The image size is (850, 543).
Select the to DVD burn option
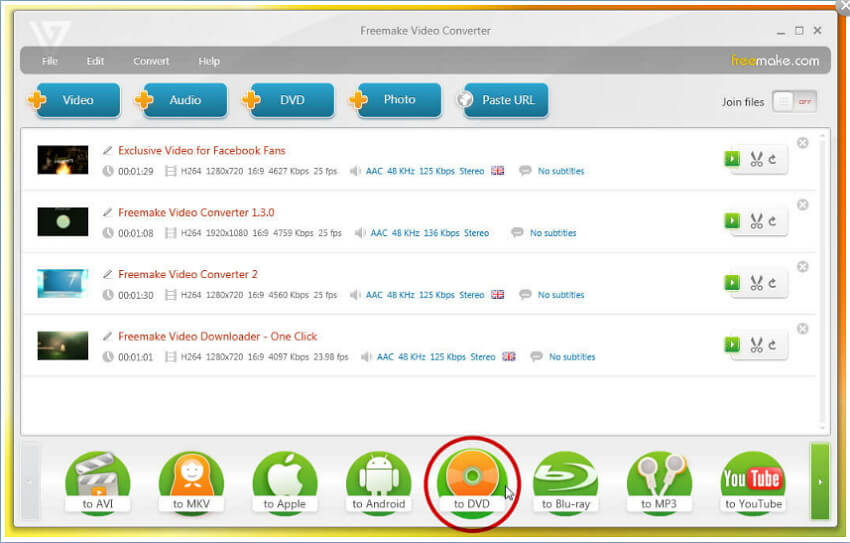coord(472,482)
